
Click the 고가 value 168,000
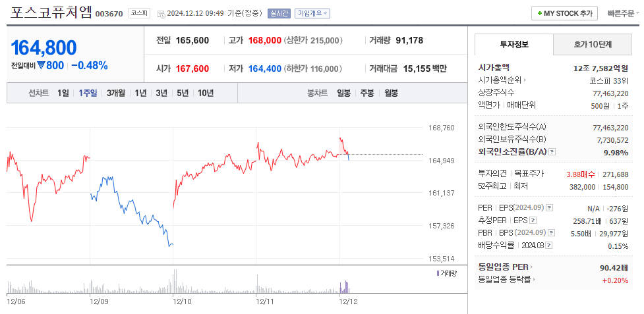point(265,40)
